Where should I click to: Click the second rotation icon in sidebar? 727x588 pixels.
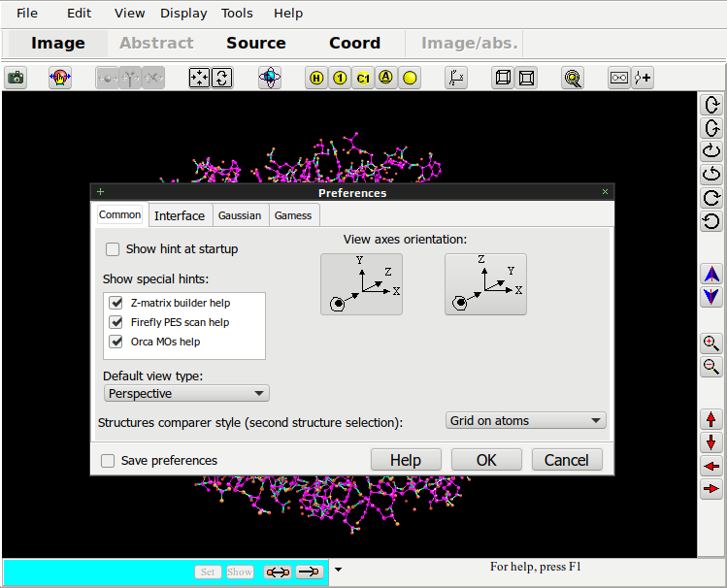pyautogui.click(x=711, y=127)
